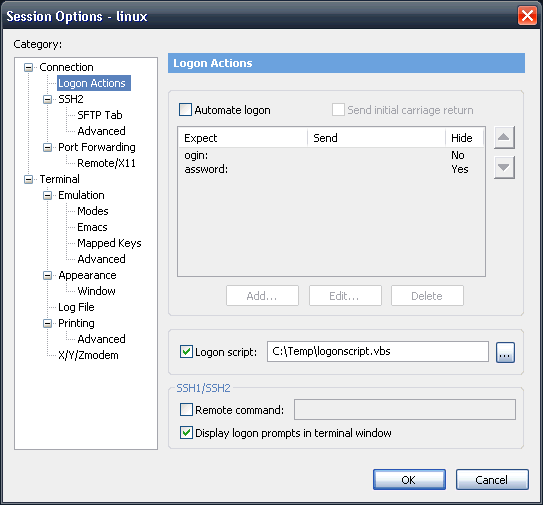Collapse the Connection tree node
The image size is (543, 505).
click(28, 67)
